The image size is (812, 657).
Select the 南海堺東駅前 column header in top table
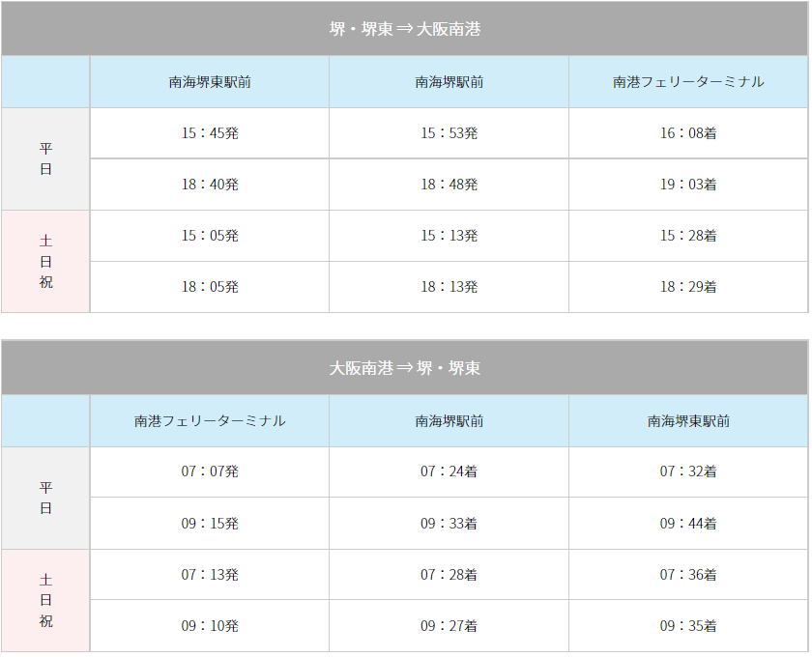tap(210, 82)
